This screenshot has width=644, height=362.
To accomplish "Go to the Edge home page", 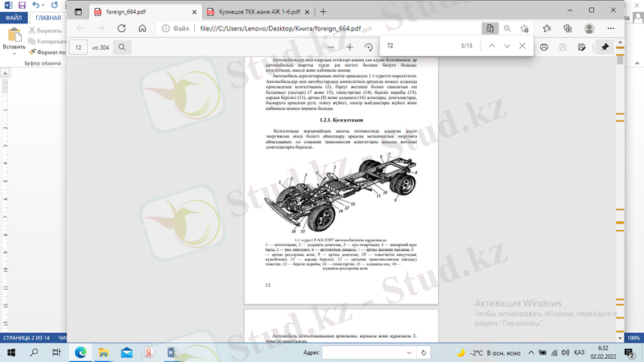I will click(x=142, y=28).
